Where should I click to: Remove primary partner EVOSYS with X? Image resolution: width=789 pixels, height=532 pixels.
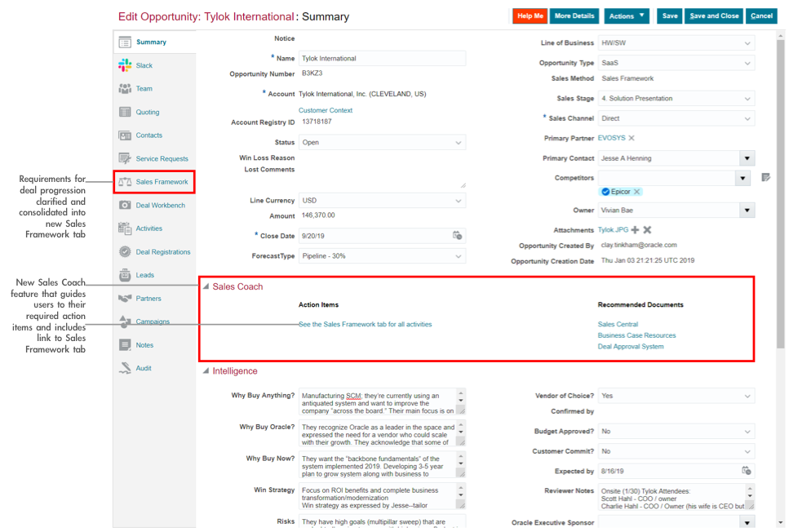click(x=632, y=138)
